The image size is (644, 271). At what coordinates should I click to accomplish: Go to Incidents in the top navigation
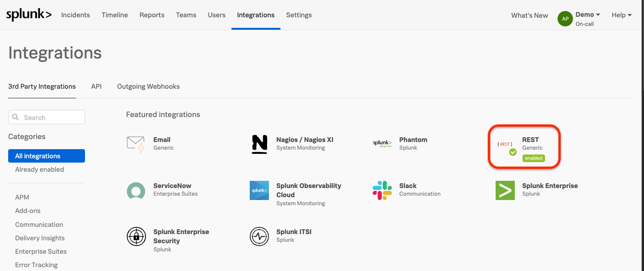tap(75, 15)
